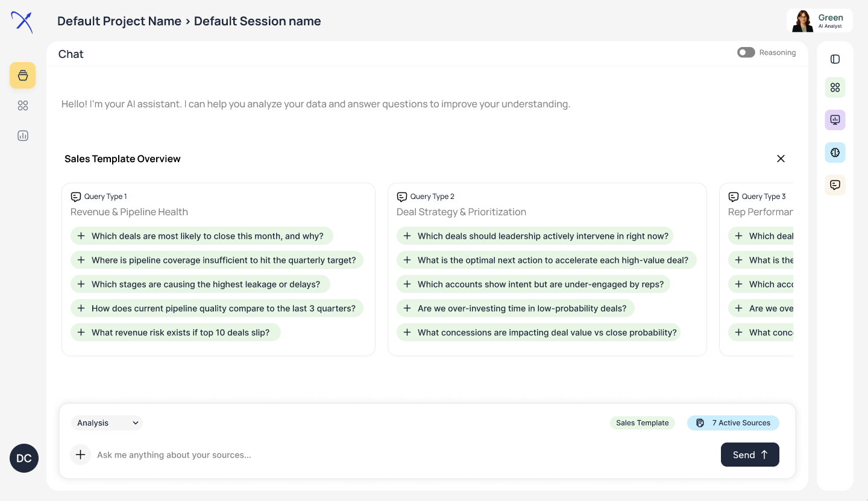
Task: Click the Chat panel title
Action: click(71, 54)
